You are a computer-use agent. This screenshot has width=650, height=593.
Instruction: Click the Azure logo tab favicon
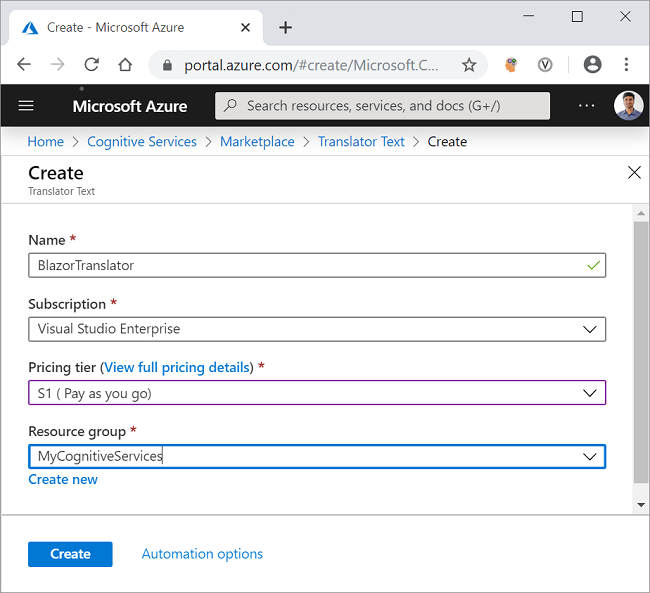click(x=30, y=28)
